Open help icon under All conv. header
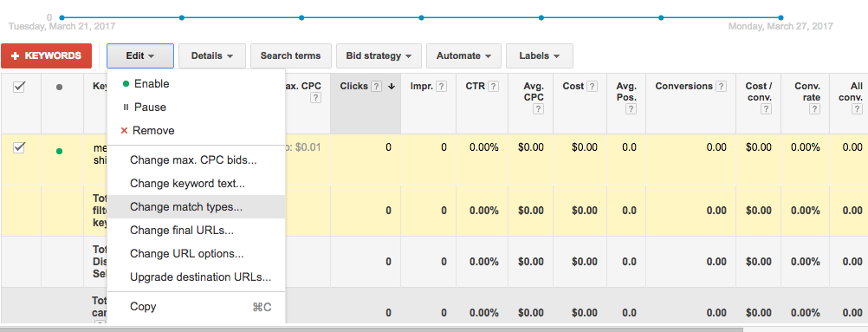Screen dimensions: 868x332 click(857, 109)
